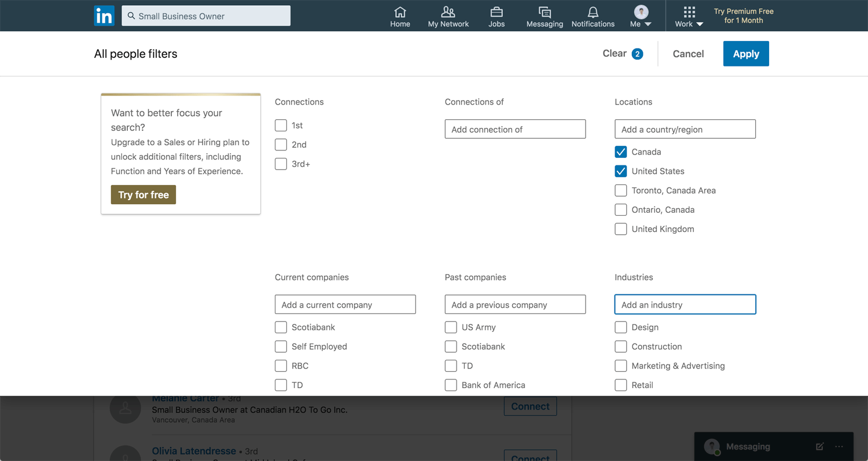Image resolution: width=868 pixels, height=461 pixels.
Task: Open Jobs briefcase icon
Action: tap(496, 12)
